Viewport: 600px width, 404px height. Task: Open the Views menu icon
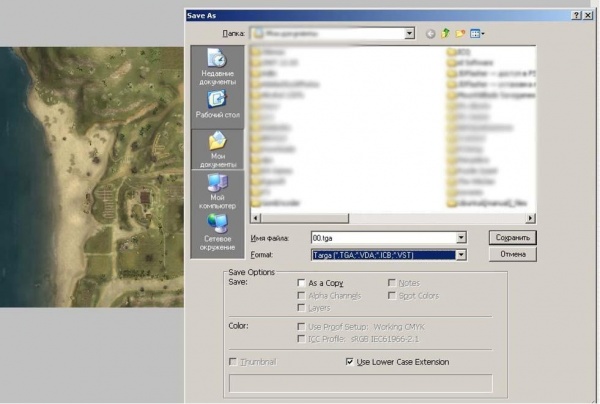pyautogui.click(x=477, y=34)
